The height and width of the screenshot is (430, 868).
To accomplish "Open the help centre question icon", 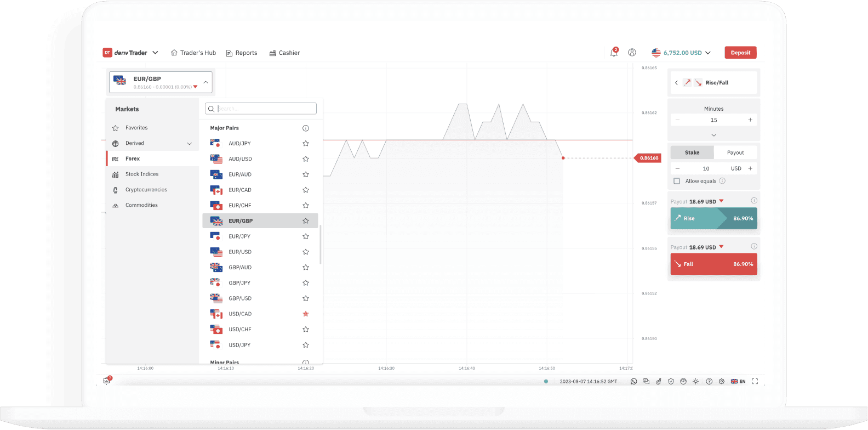I will pyautogui.click(x=709, y=381).
